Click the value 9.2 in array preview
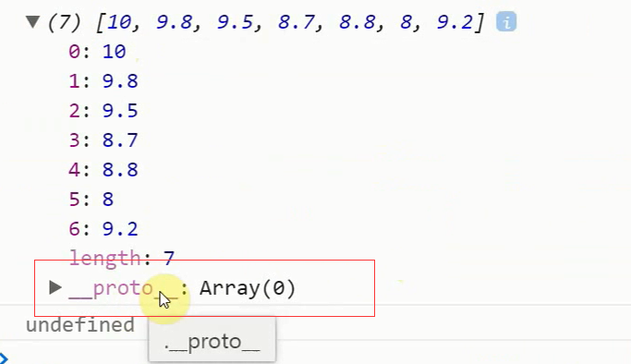The image size is (631, 364). coord(455,22)
